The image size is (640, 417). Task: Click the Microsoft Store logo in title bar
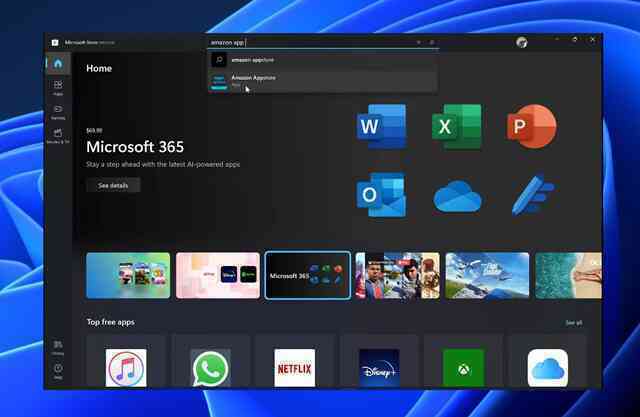(55, 42)
